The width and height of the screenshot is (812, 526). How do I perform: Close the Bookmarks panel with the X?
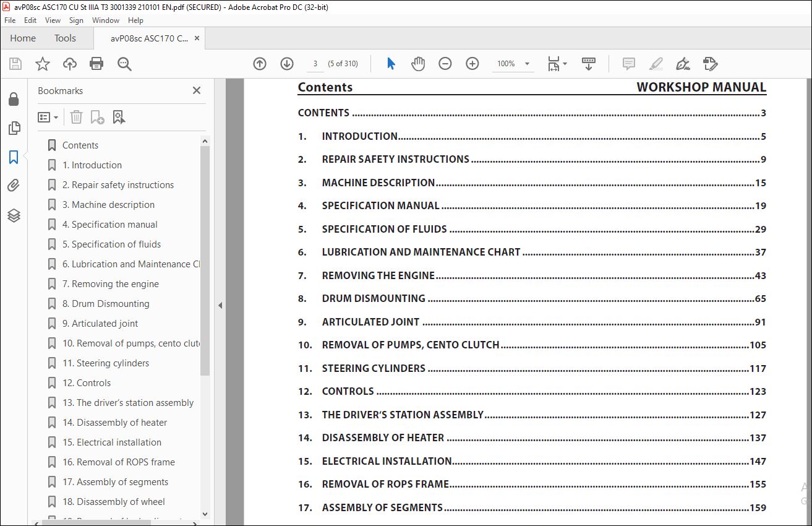197,90
